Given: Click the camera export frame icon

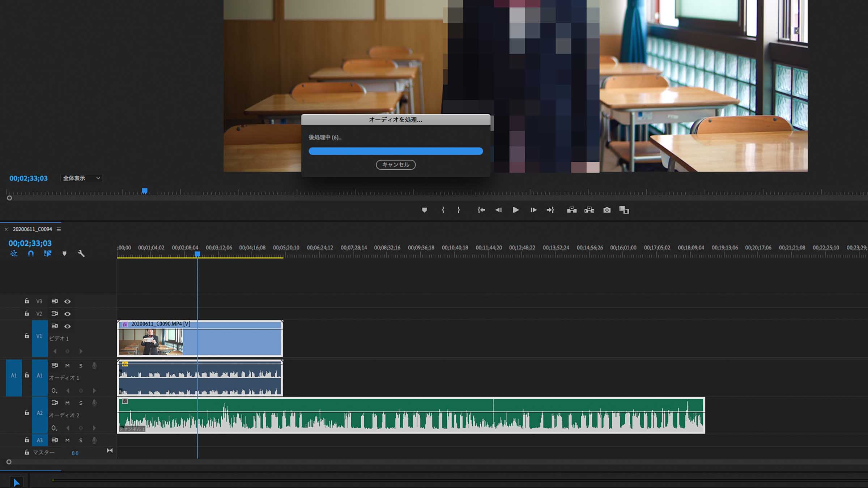Looking at the screenshot, I should [608, 210].
